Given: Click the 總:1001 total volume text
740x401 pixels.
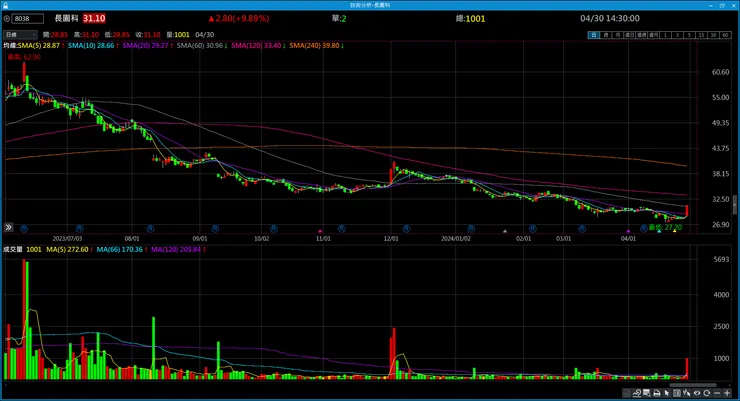Looking at the screenshot, I should (x=471, y=19).
